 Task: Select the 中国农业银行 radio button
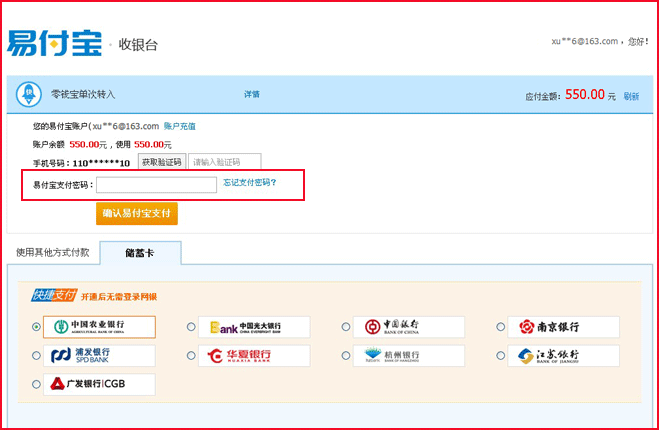pos(37,327)
